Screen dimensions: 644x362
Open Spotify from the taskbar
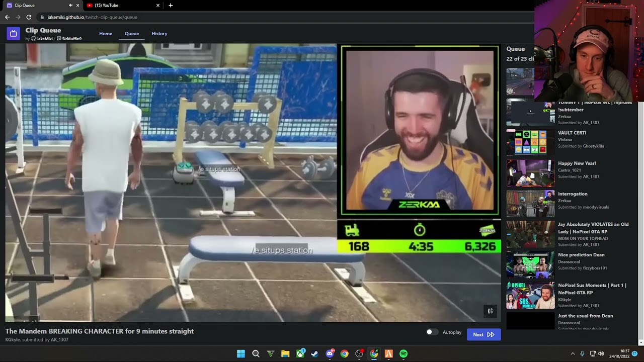click(404, 353)
